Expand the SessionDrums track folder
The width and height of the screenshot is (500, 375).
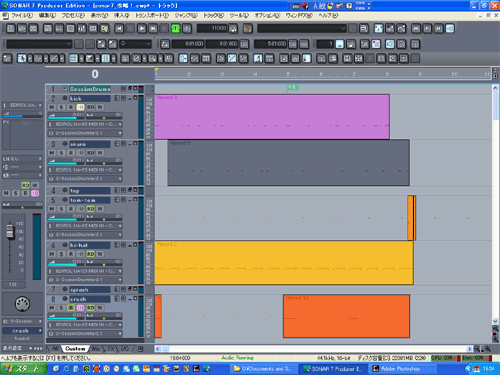[x=65, y=89]
